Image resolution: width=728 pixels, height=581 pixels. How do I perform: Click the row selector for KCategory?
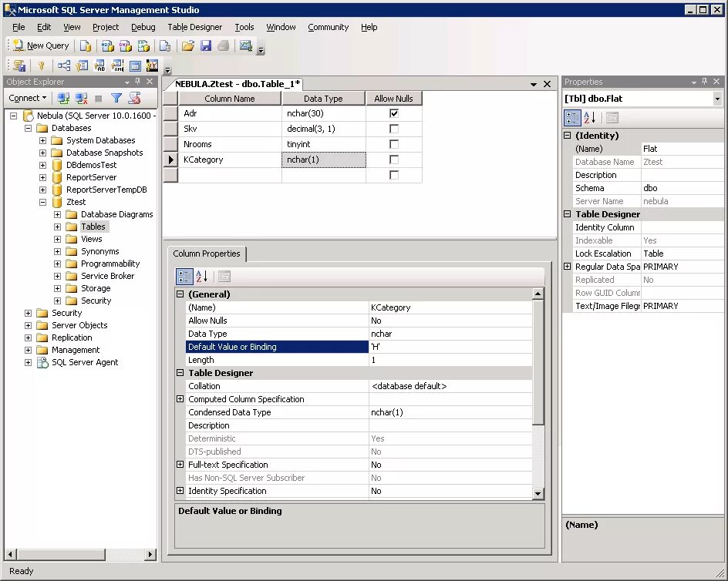pos(171,160)
